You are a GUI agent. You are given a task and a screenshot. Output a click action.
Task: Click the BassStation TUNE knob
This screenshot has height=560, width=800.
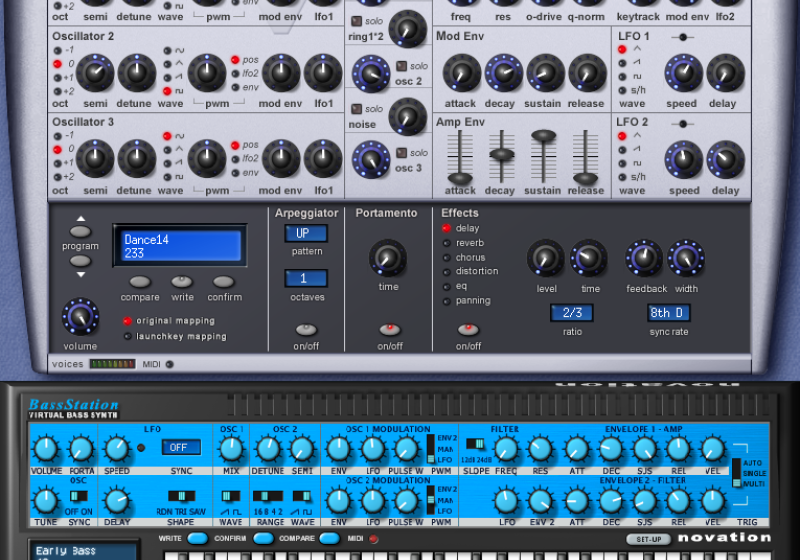point(46,501)
